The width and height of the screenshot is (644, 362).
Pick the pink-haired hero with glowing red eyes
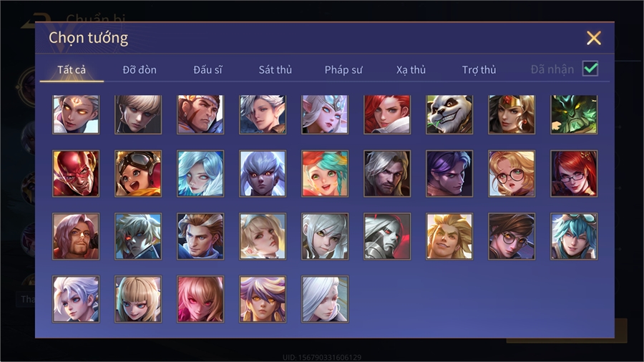point(200,299)
